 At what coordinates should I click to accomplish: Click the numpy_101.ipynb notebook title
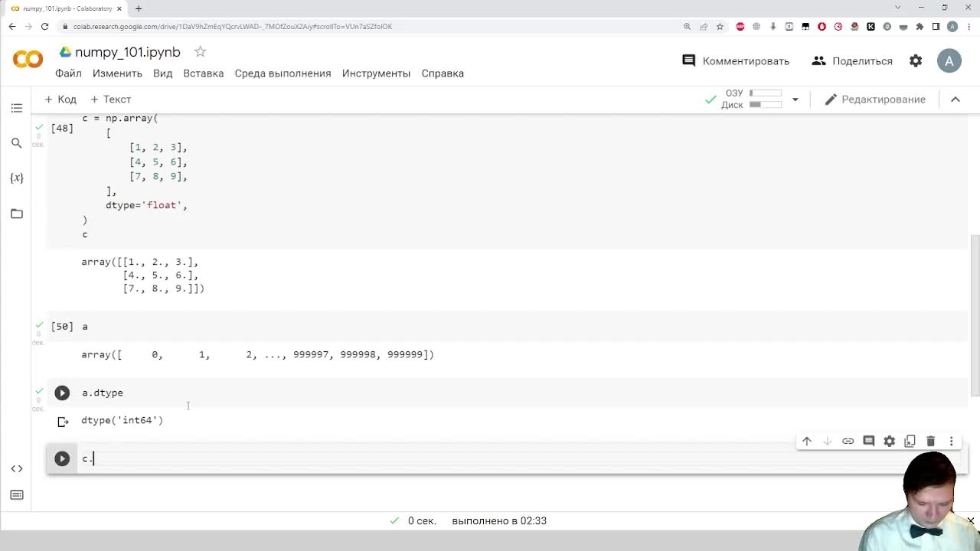click(x=128, y=52)
